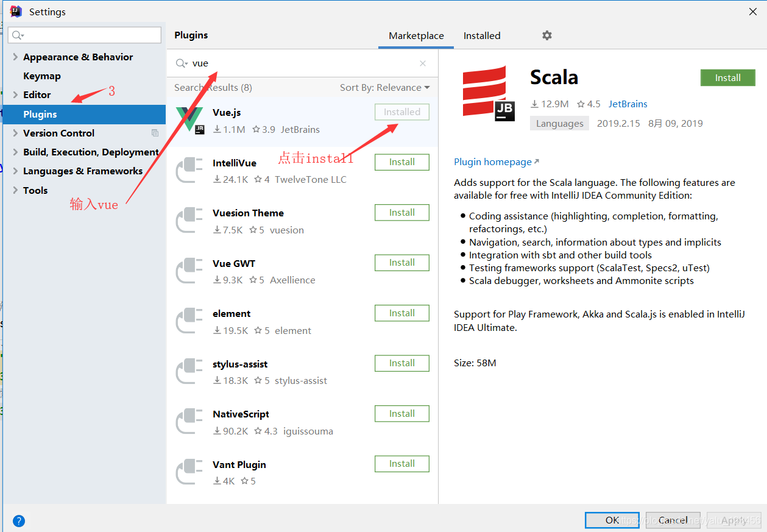Focus the settings search field
The image size is (767, 532).
click(85, 35)
